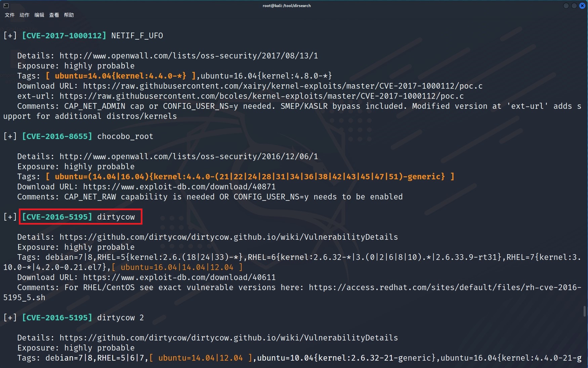Open the 查看 (View) menu
The width and height of the screenshot is (588, 368).
54,15
